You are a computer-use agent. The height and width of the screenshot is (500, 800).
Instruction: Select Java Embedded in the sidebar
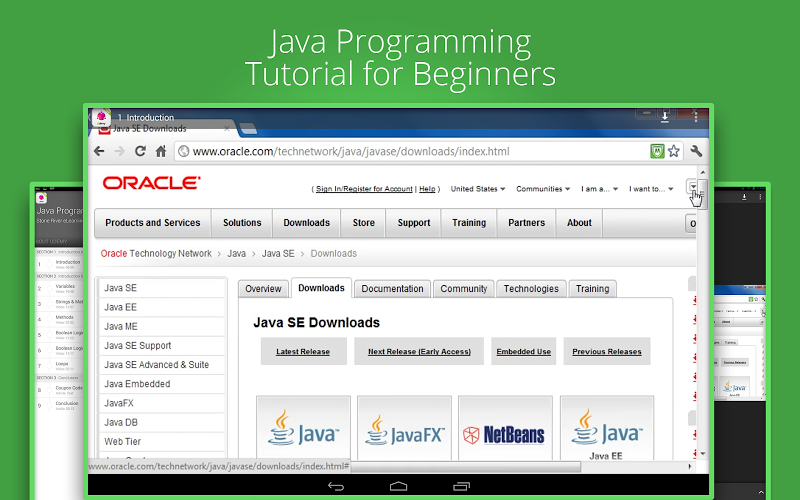coord(162,384)
